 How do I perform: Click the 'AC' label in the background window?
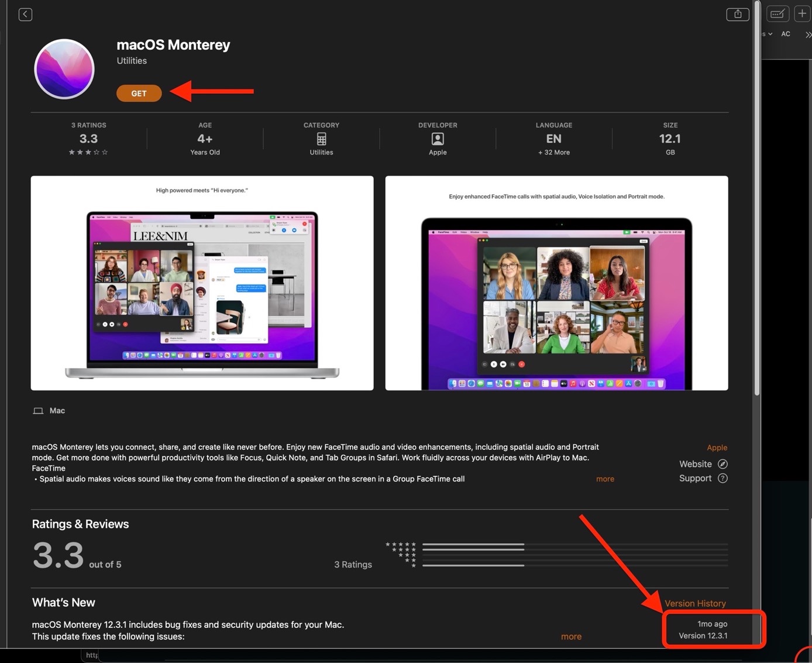(786, 34)
